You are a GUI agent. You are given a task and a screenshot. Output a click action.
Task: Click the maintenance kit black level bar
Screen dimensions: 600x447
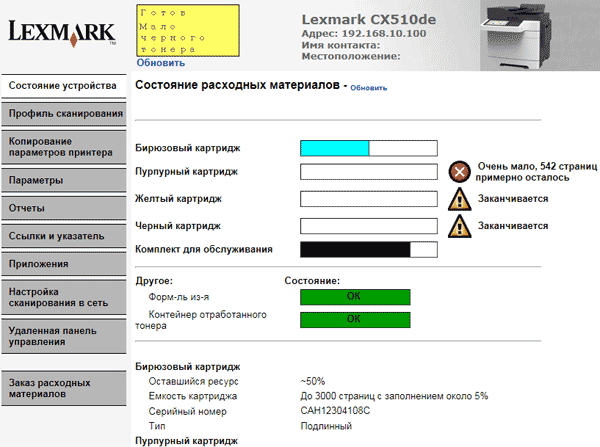click(x=369, y=250)
